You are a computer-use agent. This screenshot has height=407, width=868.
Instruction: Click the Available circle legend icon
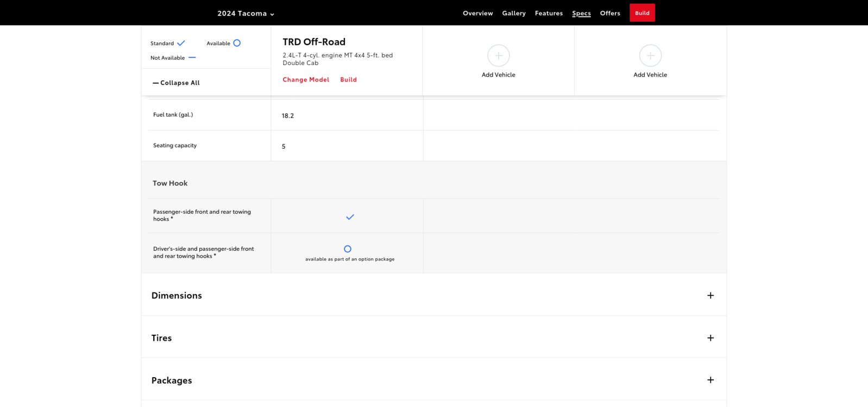coord(237,43)
